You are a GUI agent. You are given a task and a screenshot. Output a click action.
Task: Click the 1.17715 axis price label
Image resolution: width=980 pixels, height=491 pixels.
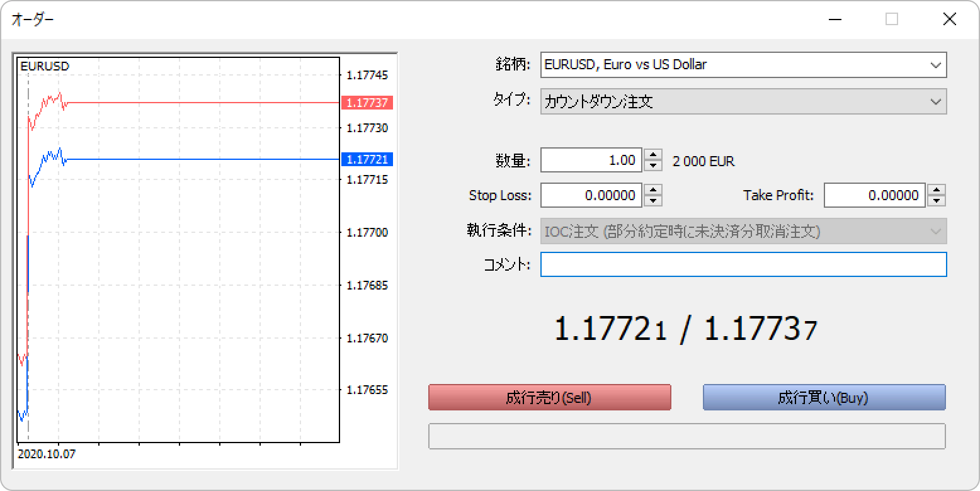tap(367, 179)
